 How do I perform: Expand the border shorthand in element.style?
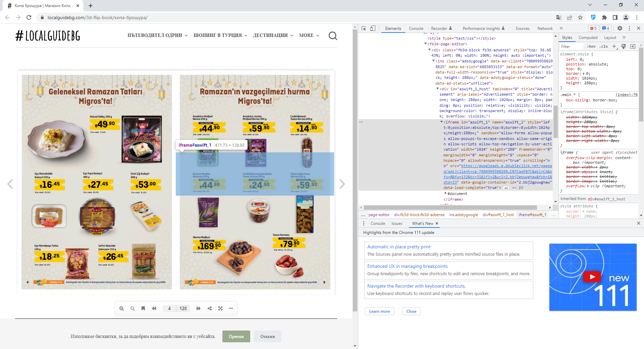tap(584, 74)
